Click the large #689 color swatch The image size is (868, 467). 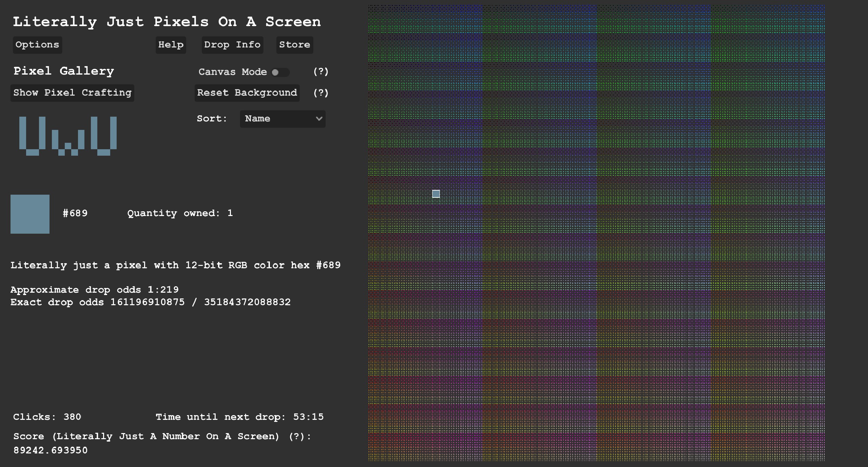pyautogui.click(x=30, y=214)
